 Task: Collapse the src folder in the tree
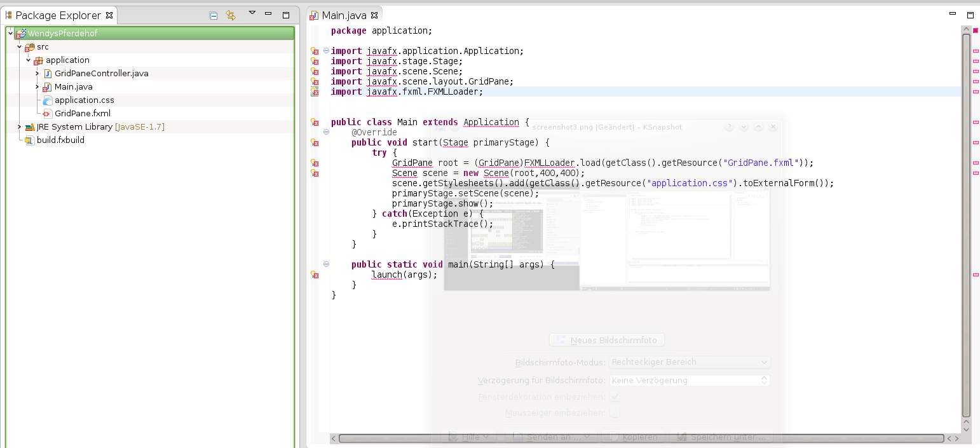click(x=20, y=47)
